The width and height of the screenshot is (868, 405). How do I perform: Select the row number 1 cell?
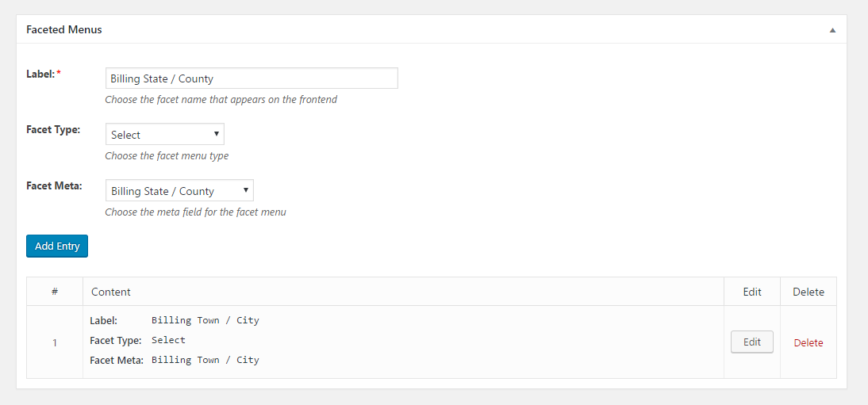tap(55, 342)
